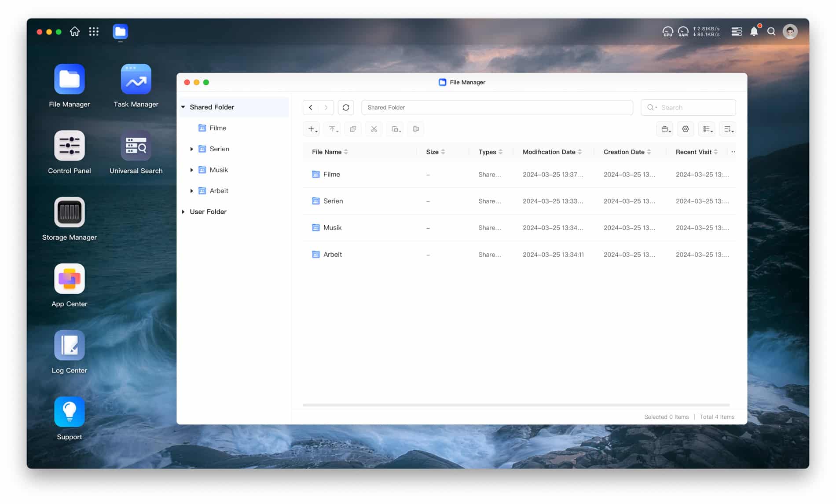Open the new/add plus dropdown
Viewport: 836px width, 504px height.
click(312, 129)
